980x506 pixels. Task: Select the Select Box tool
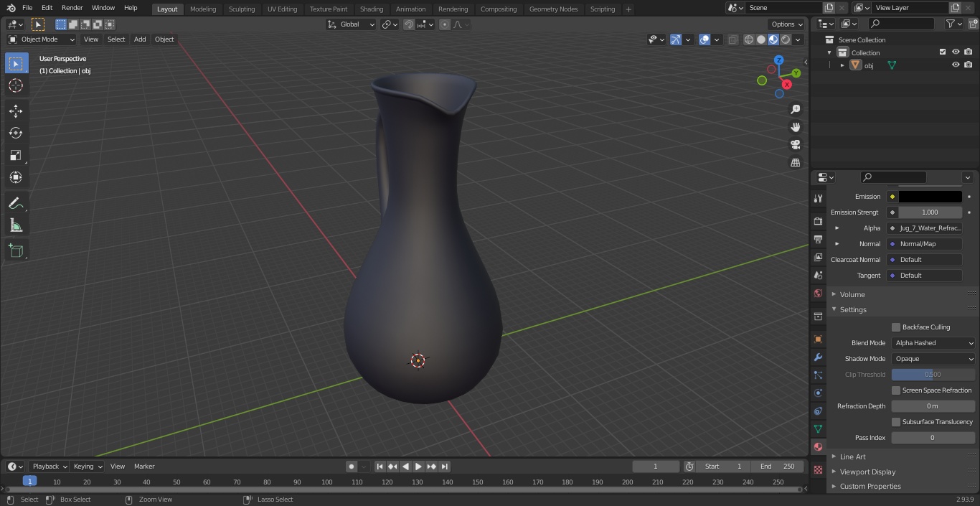16,63
